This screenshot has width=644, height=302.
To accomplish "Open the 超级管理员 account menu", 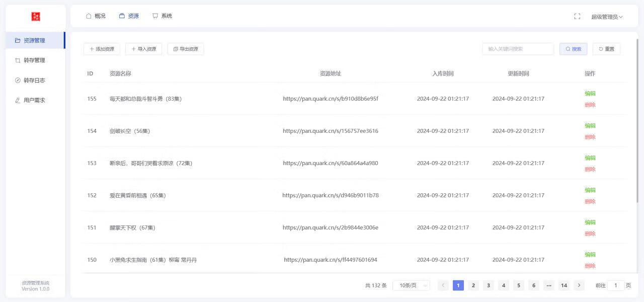I will (x=606, y=16).
